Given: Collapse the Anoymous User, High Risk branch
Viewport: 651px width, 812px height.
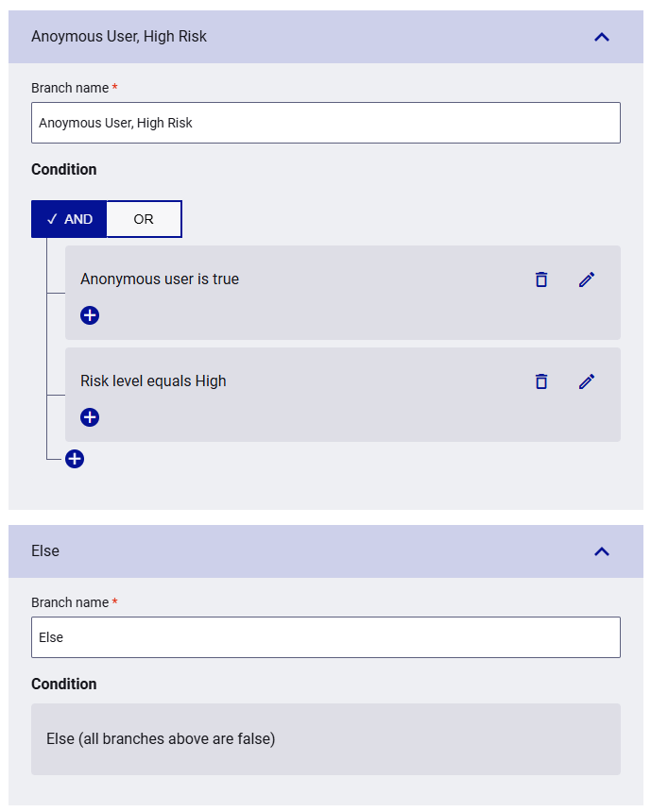Looking at the screenshot, I should point(601,37).
